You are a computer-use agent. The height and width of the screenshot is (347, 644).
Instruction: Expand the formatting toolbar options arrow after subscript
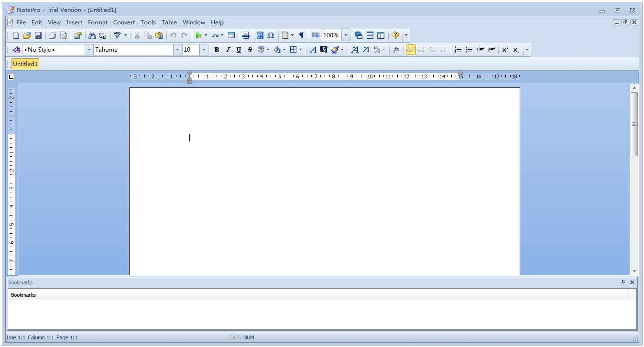tap(527, 50)
